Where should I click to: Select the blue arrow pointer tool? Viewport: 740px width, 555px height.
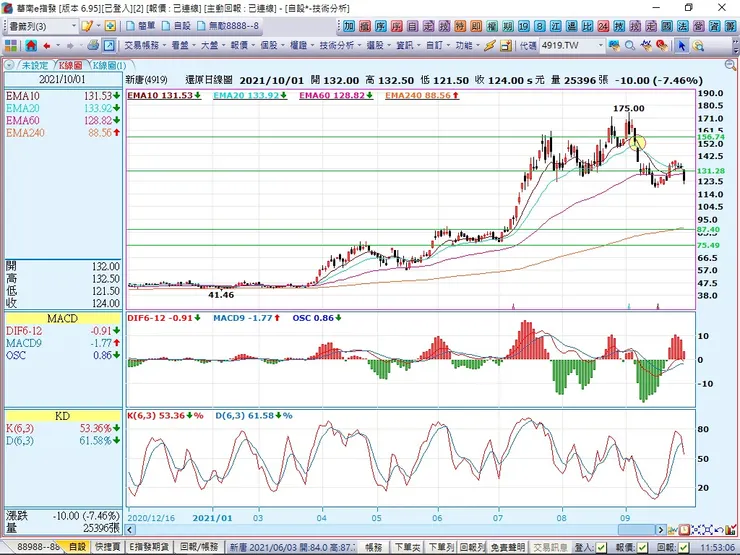coord(681,46)
